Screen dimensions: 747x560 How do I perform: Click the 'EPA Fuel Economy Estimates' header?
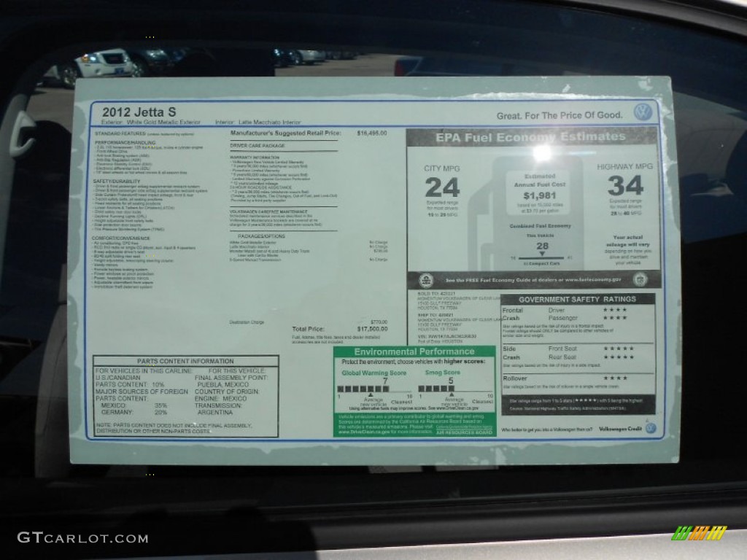530,136
